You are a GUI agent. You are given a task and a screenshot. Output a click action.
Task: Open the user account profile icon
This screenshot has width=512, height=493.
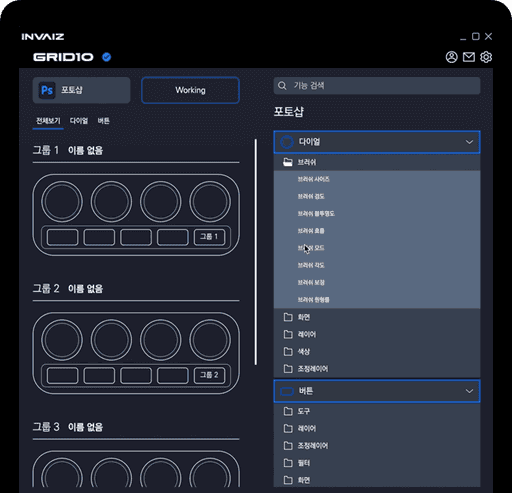tap(451, 57)
